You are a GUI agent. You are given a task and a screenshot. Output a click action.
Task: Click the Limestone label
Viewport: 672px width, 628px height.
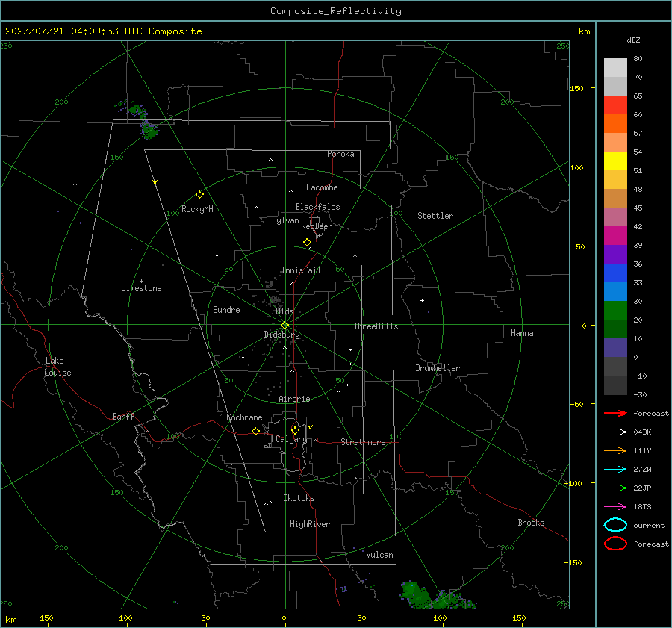point(141,288)
